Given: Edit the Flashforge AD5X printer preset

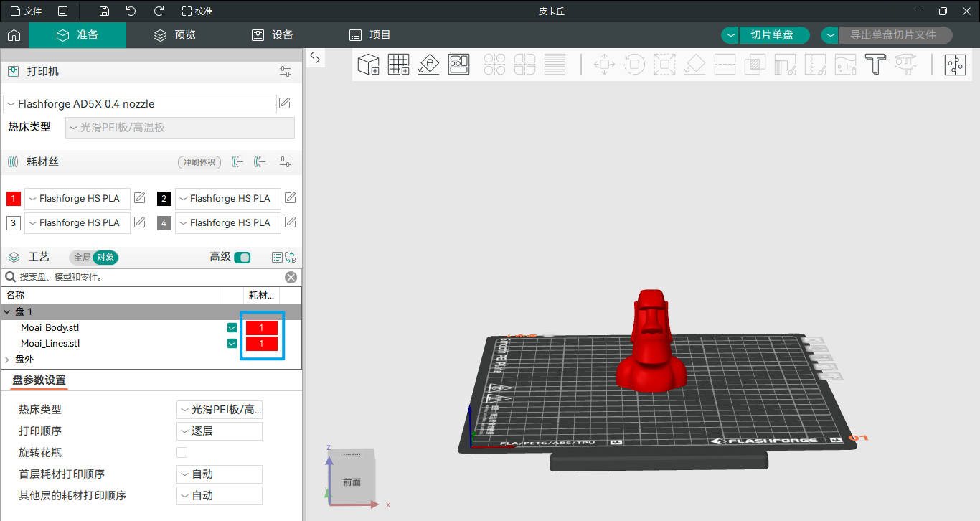Looking at the screenshot, I should [285, 103].
